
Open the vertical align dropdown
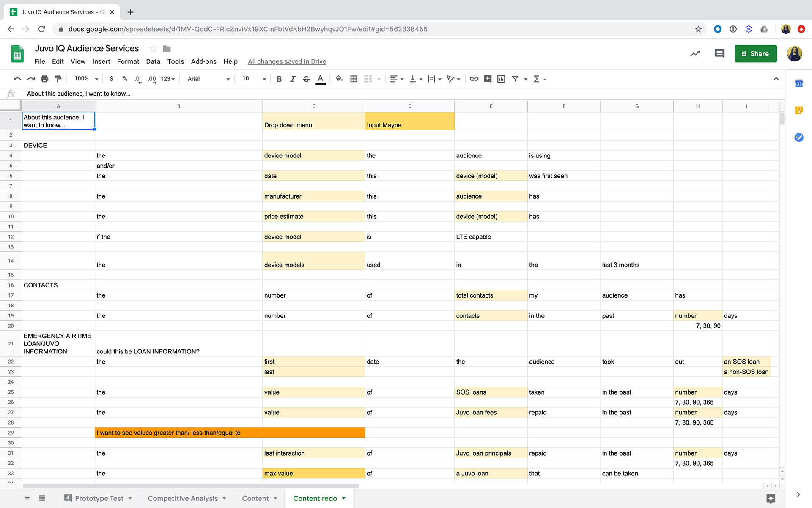tap(416, 79)
